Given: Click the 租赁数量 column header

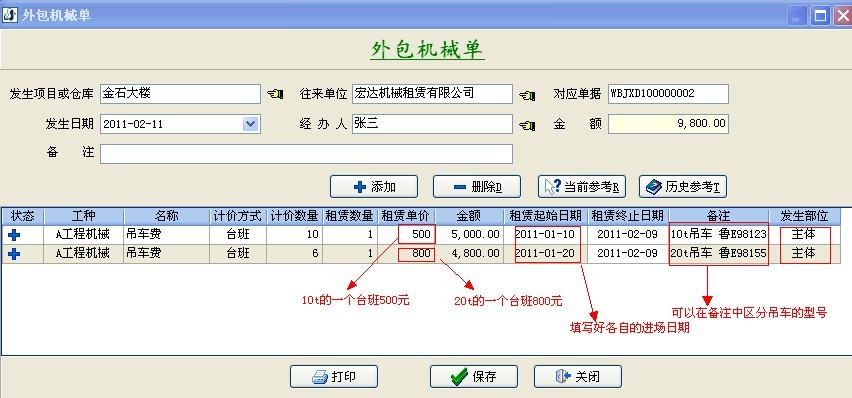Looking at the screenshot, I should (350, 216).
